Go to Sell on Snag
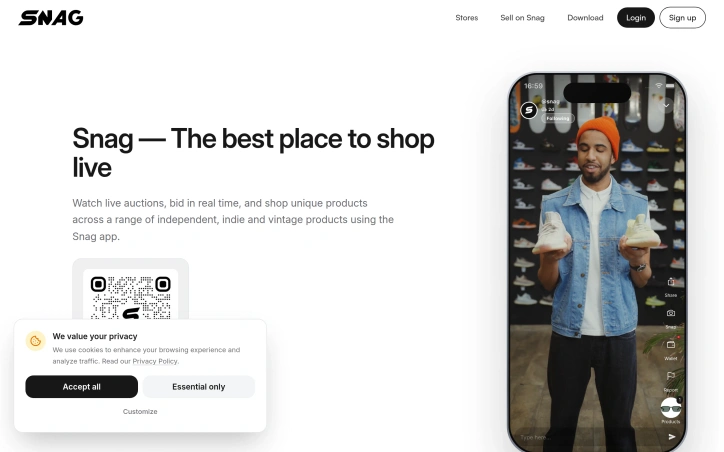The height and width of the screenshot is (452, 724). 522,18
